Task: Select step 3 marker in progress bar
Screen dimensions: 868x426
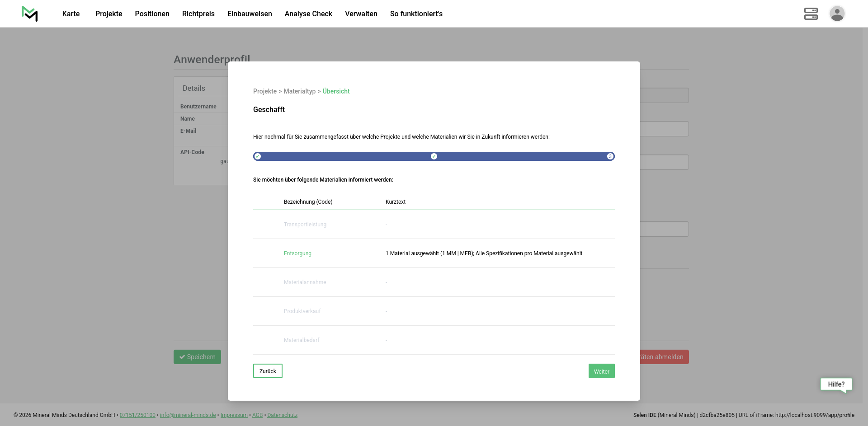Action: (x=610, y=156)
